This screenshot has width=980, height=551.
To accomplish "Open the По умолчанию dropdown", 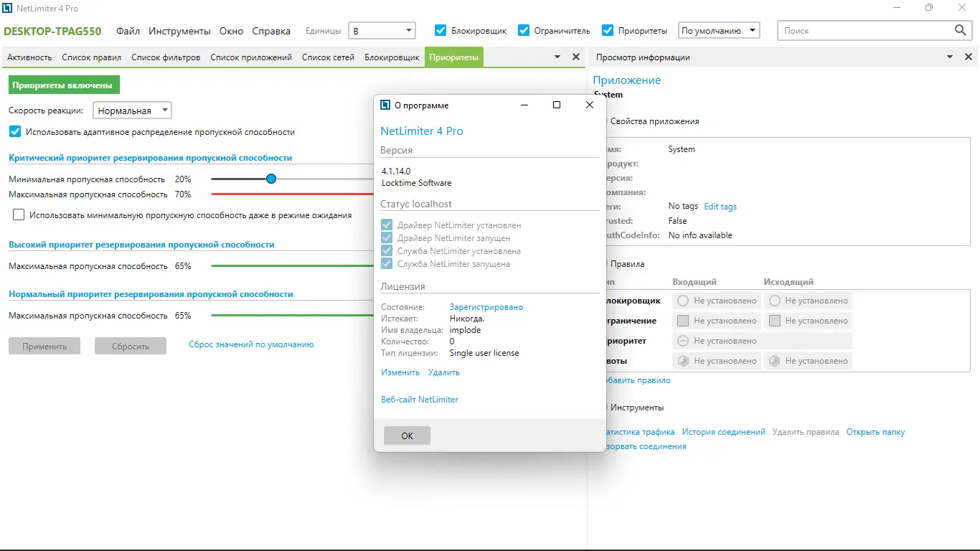I will (x=719, y=30).
